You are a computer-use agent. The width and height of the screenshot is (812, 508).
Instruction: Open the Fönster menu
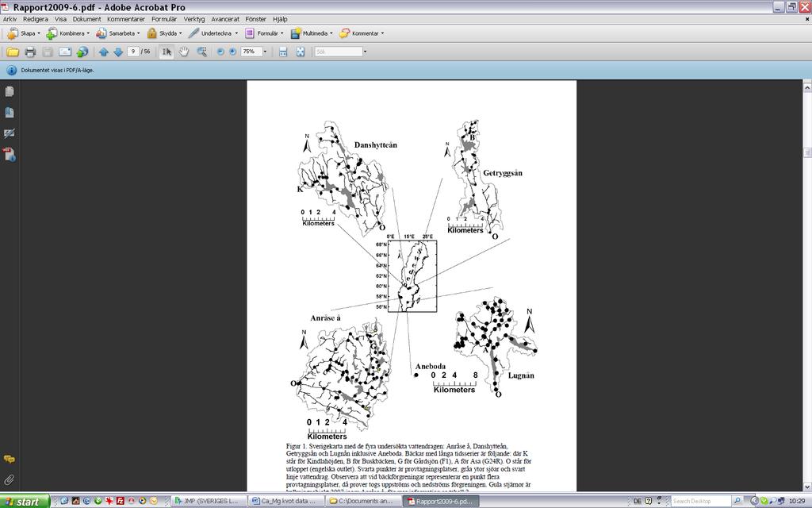256,19
